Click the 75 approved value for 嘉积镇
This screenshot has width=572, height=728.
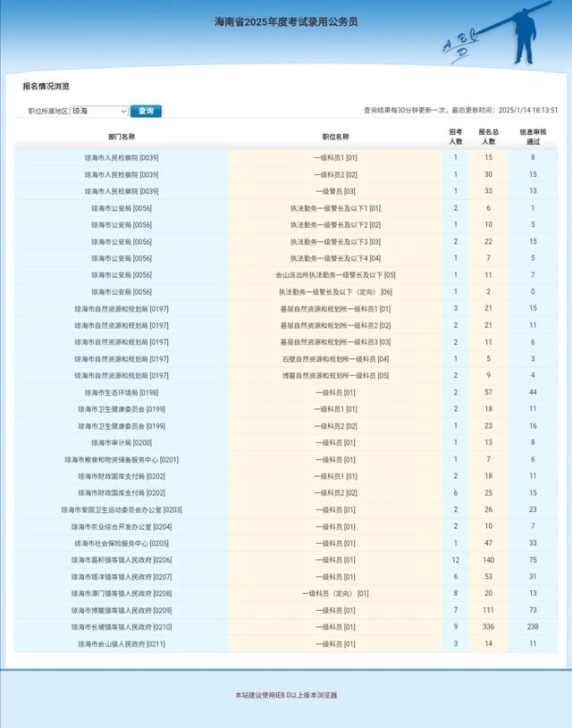533,560
